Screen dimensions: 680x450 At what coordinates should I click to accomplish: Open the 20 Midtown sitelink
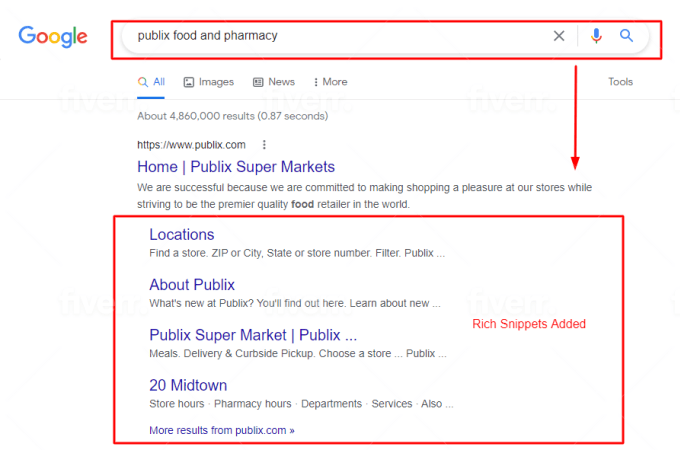tap(188, 385)
